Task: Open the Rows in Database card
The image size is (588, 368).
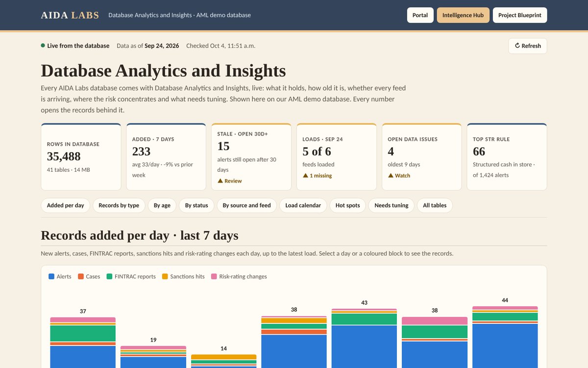Action: (x=81, y=157)
